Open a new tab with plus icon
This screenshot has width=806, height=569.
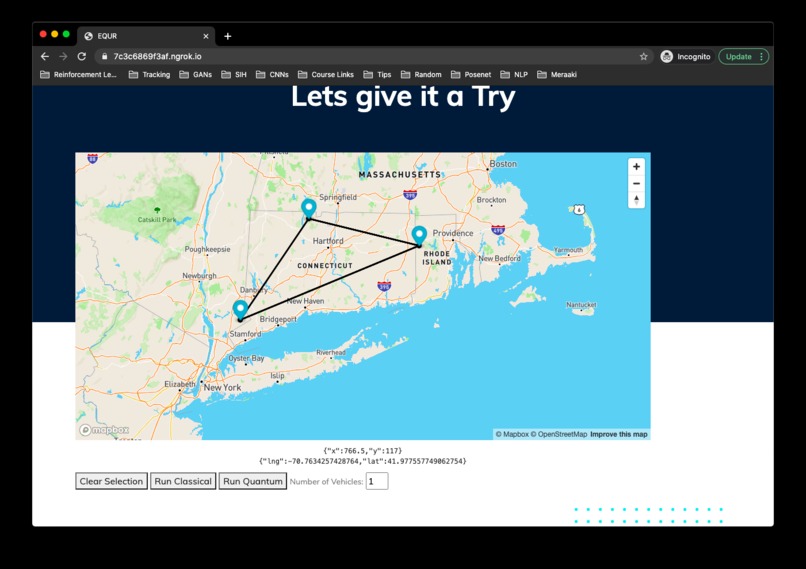[x=228, y=36]
